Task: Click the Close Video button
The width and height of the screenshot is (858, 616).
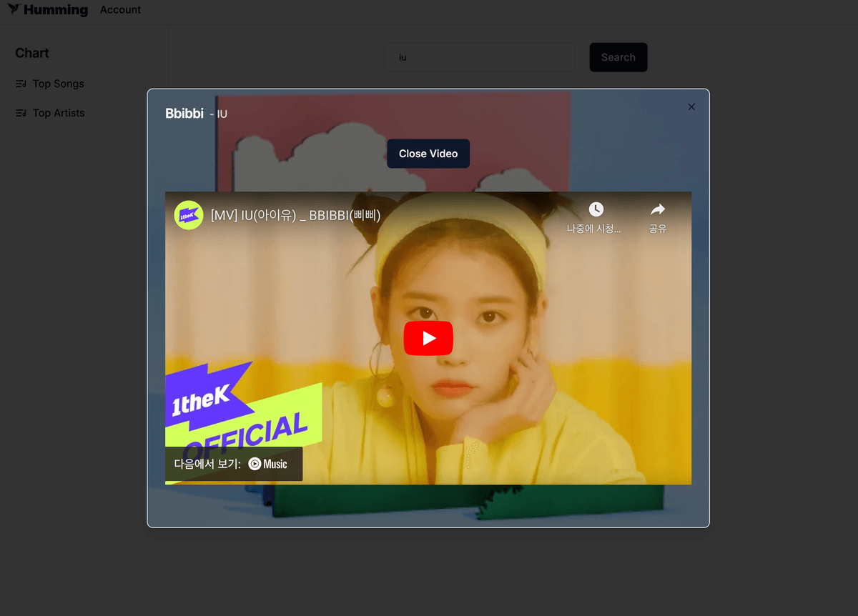Action: pos(428,154)
